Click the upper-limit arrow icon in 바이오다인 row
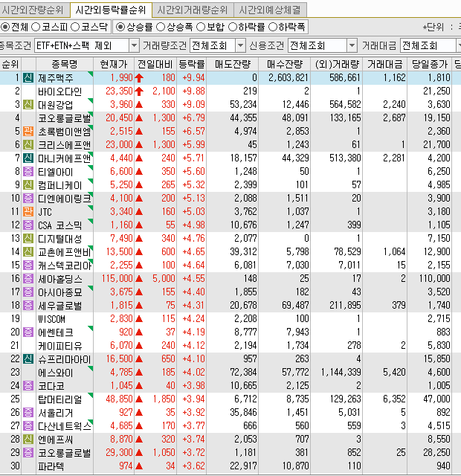This screenshot has width=461, height=476. point(139,91)
